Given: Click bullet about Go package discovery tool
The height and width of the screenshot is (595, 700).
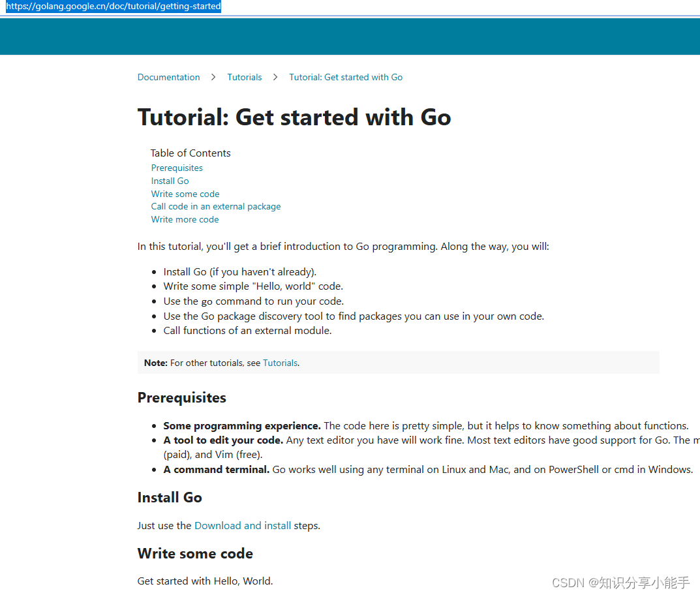Looking at the screenshot, I should click(354, 316).
